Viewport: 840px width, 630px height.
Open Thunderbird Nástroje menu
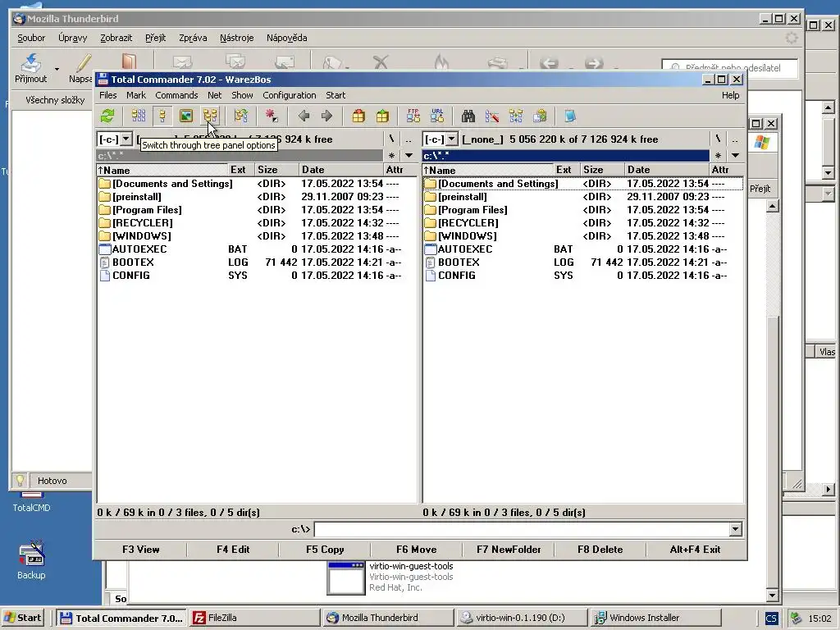tap(237, 38)
